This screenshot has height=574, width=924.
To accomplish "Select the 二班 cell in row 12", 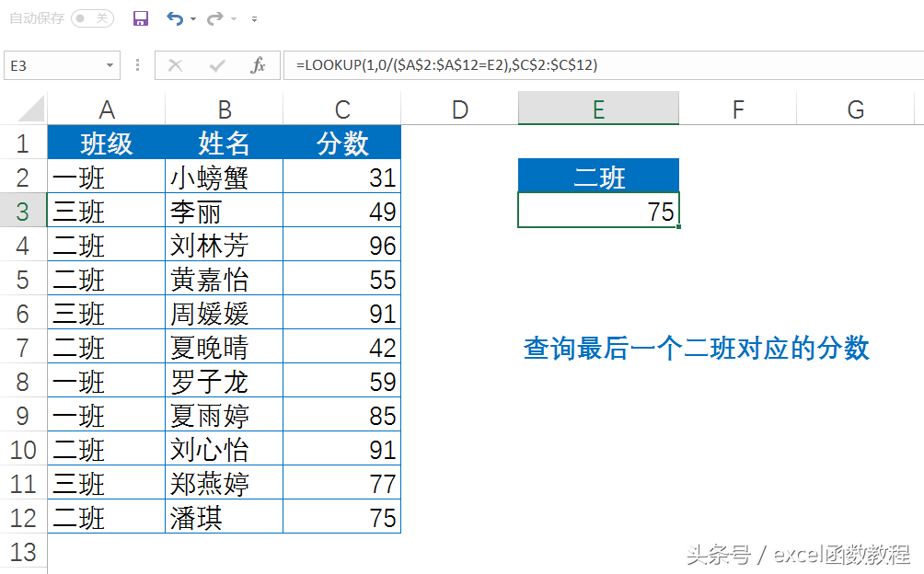I will [x=107, y=518].
